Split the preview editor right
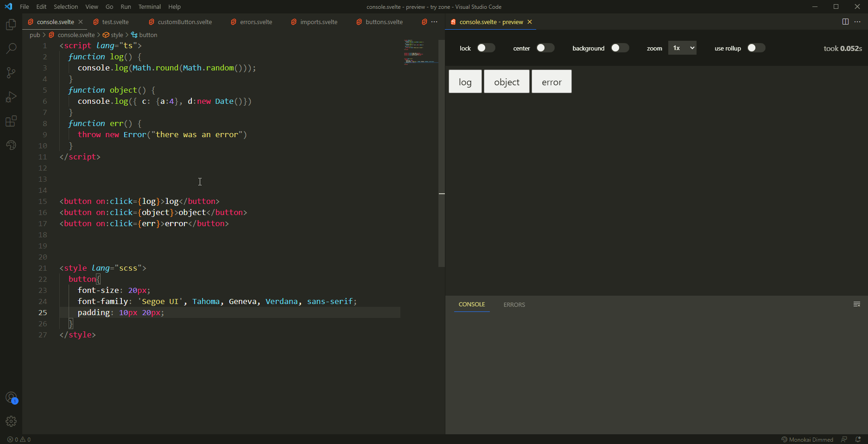The height and width of the screenshot is (444, 868). point(845,22)
